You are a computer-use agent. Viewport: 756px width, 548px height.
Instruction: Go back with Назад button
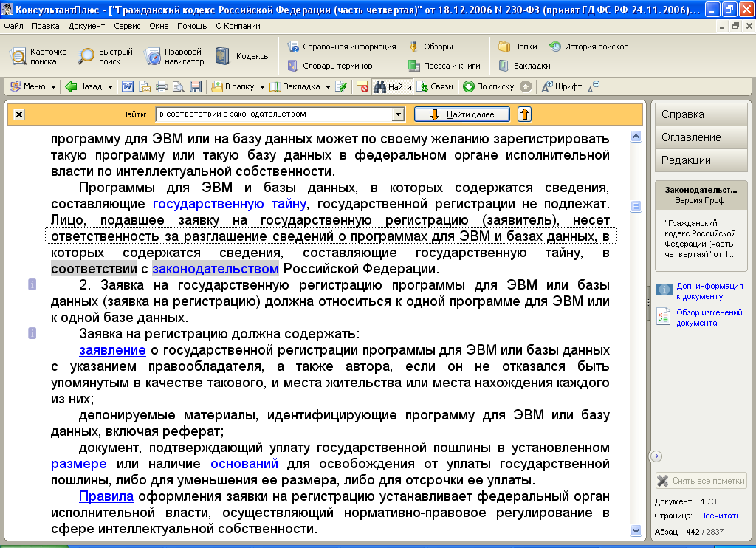pyautogui.click(x=84, y=86)
